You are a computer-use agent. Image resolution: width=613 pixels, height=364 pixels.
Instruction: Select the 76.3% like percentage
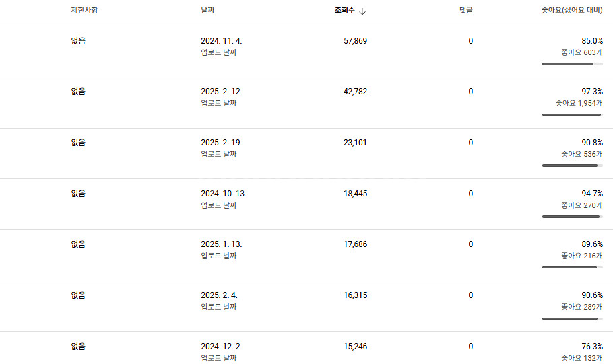pos(592,347)
